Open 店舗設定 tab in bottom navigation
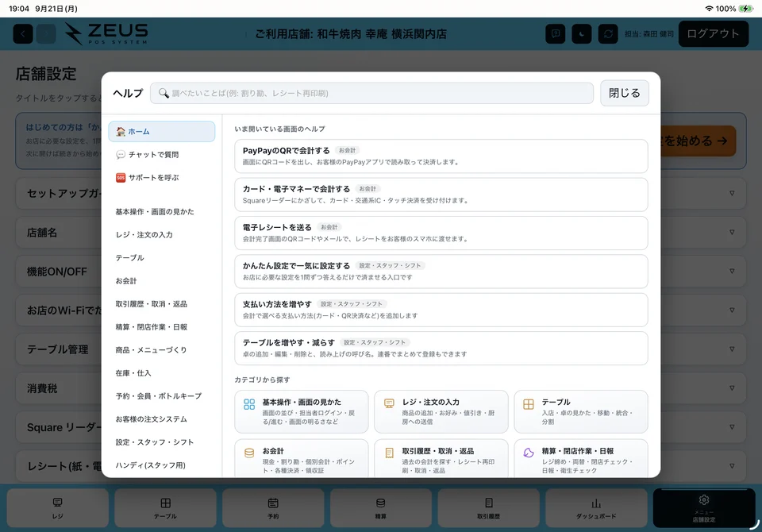Screen dimensions: 762x532 (x=704, y=508)
